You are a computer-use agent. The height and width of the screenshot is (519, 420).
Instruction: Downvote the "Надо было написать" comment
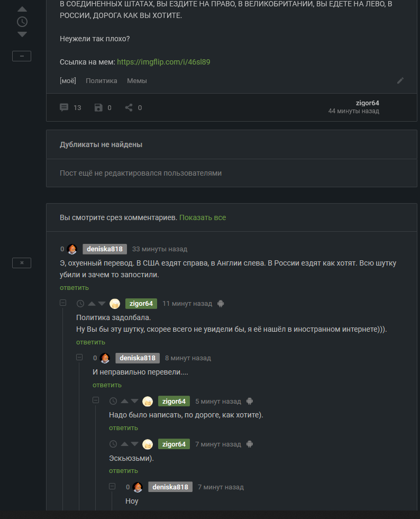tap(134, 401)
